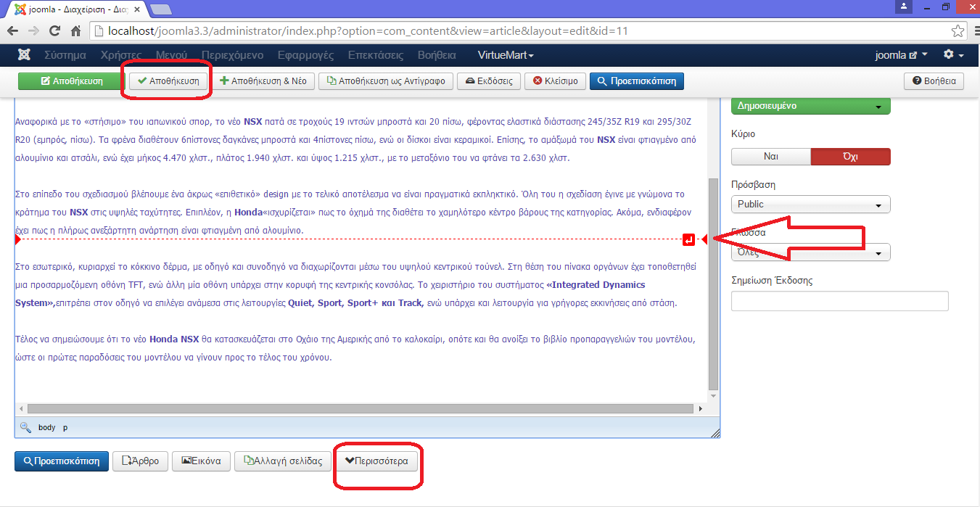Click the blue Προεπισκόπηση toolbar button
Viewport: 980px width, 507px height.
637,81
